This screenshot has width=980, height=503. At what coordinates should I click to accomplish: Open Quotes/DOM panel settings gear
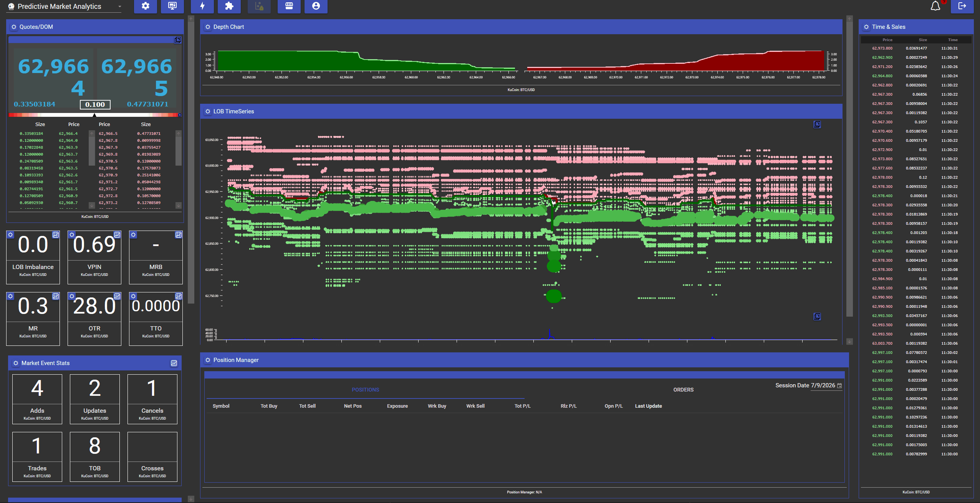[x=14, y=27]
